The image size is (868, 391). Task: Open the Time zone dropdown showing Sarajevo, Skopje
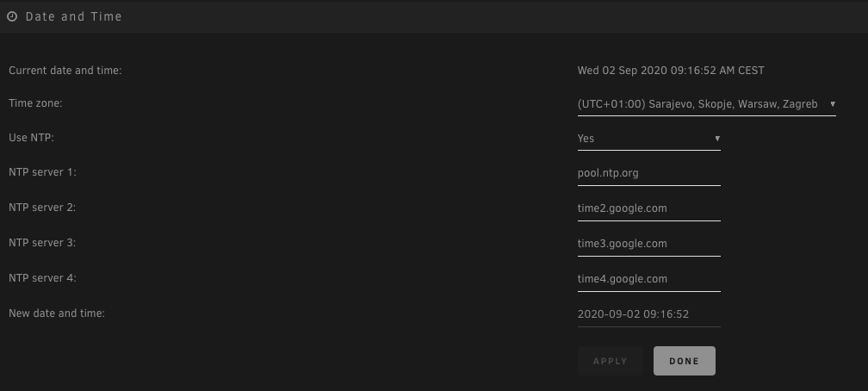click(x=706, y=104)
